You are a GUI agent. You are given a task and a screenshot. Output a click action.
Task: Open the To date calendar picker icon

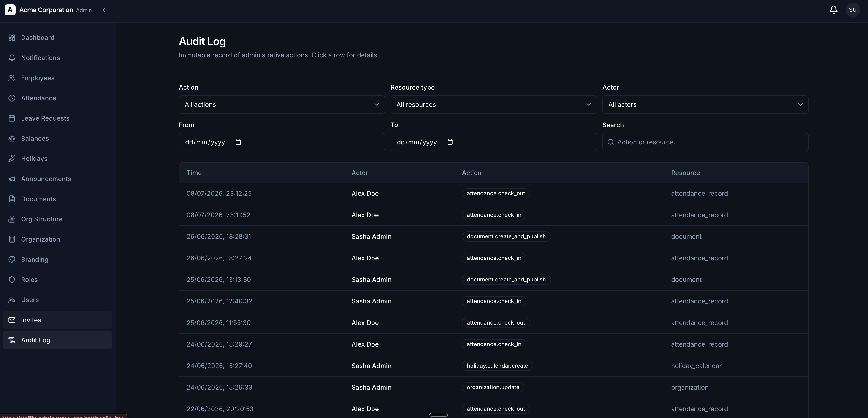450,142
